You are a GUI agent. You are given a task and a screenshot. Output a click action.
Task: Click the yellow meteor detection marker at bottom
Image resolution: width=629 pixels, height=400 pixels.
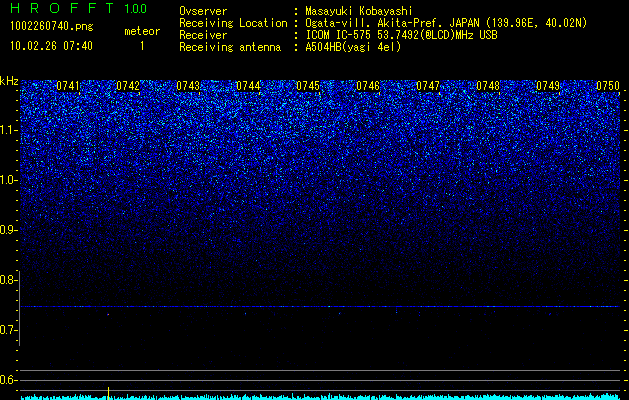108,393
